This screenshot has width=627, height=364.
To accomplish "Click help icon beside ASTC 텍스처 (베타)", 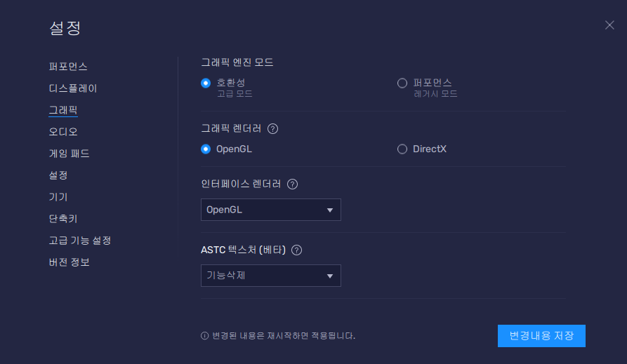I will 297,250.
